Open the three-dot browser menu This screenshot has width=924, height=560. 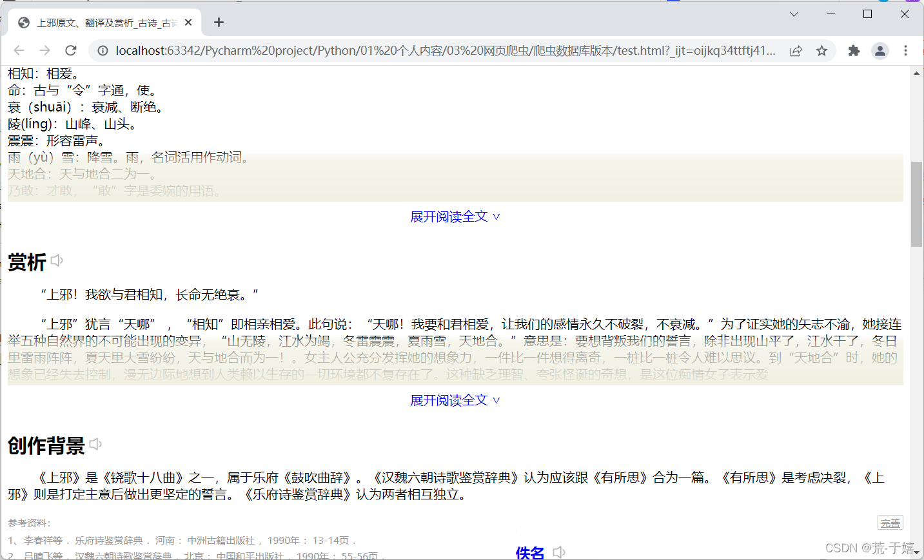click(x=905, y=50)
